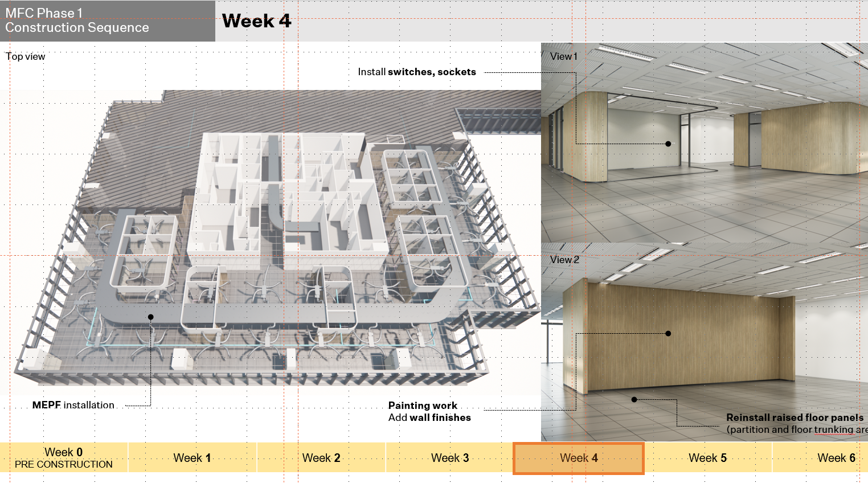Select the MEPF callout dot on the floor plan

[x=151, y=317]
